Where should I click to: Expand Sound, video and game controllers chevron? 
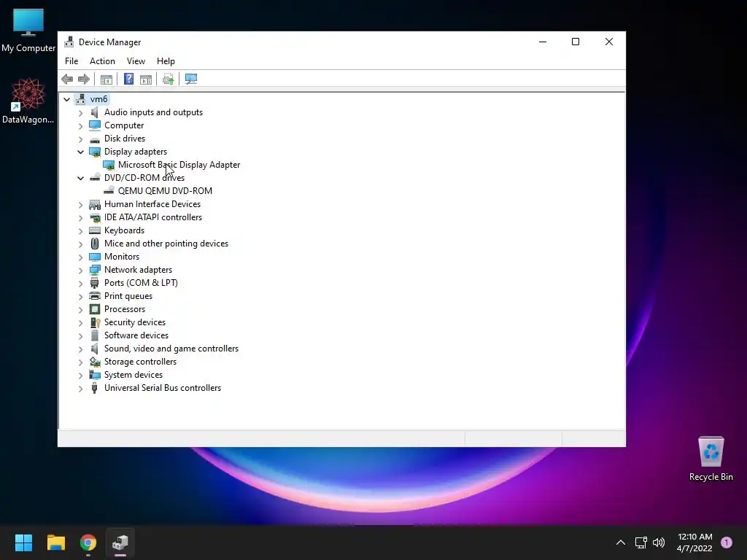[x=80, y=349]
